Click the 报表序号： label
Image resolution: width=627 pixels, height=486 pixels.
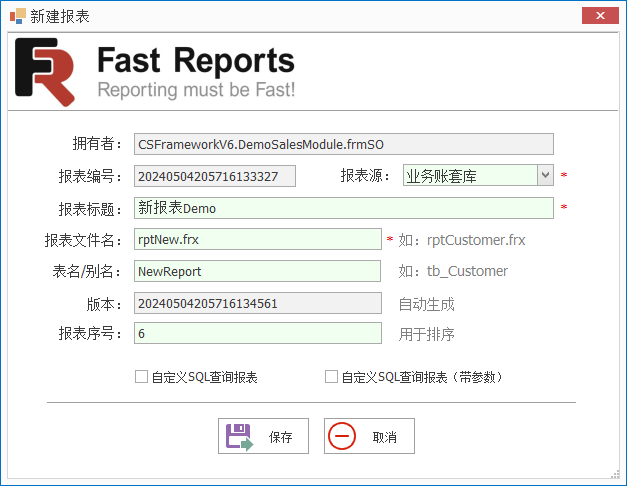[x=90, y=333]
